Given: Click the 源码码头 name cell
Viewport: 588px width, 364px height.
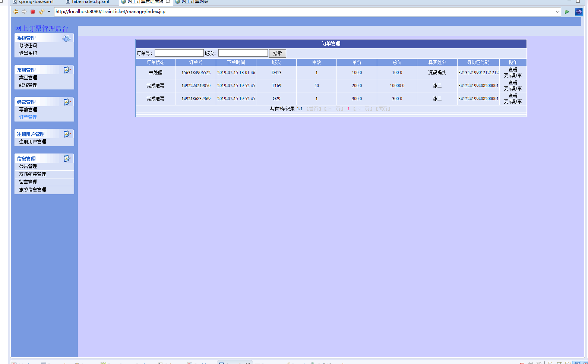Looking at the screenshot, I should tap(437, 73).
